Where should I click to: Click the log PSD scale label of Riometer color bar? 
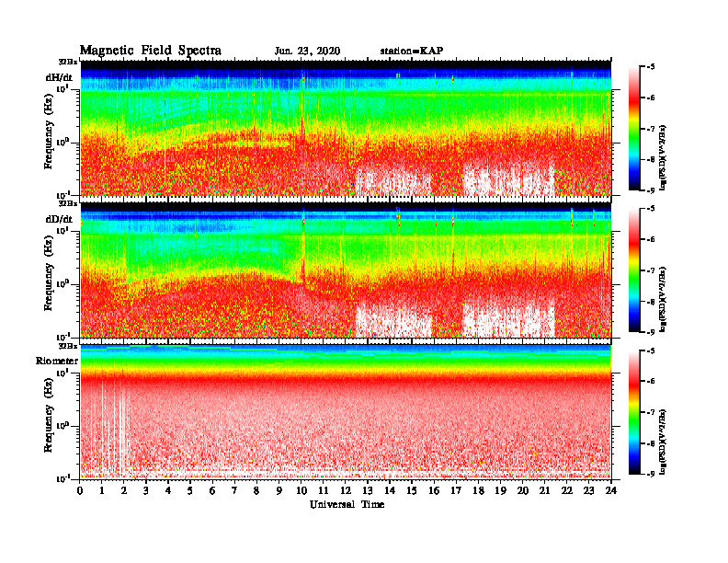[664, 442]
